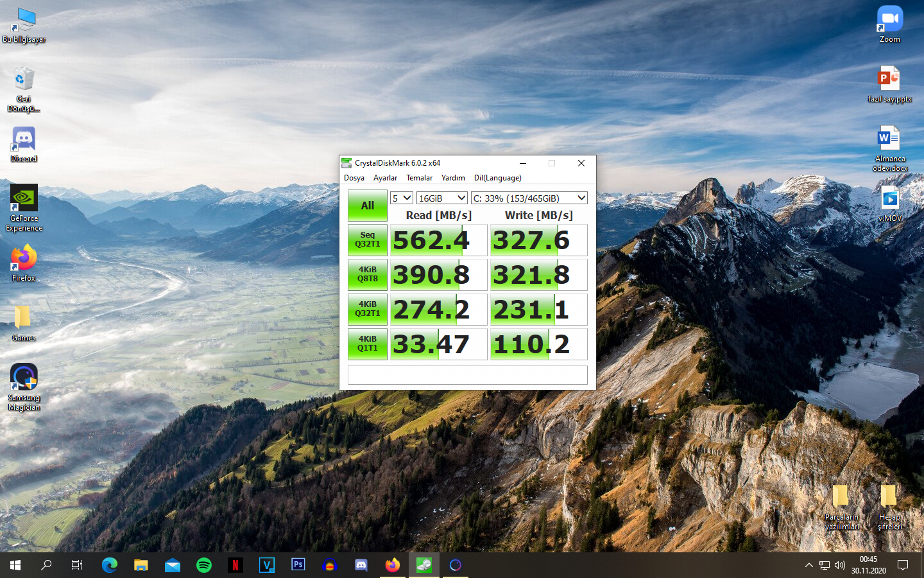The image size is (924, 578).
Task: Open Discord from the taskbar
Action: pyautogui.click(x=361, y=565)
